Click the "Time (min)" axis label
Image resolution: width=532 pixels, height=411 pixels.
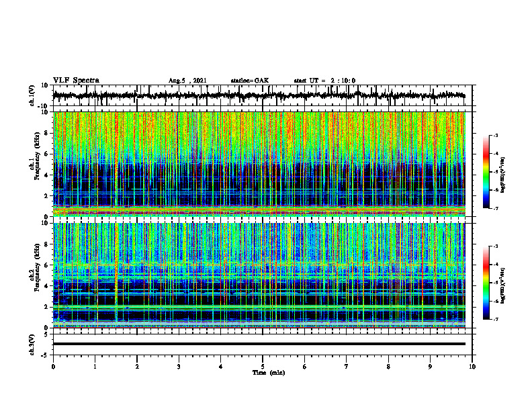click(x=269, y=373)
